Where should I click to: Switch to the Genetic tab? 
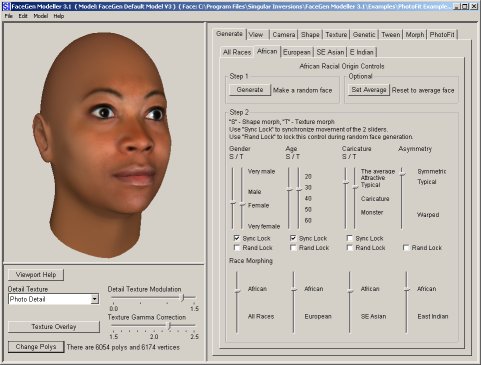tap(364, 35)
